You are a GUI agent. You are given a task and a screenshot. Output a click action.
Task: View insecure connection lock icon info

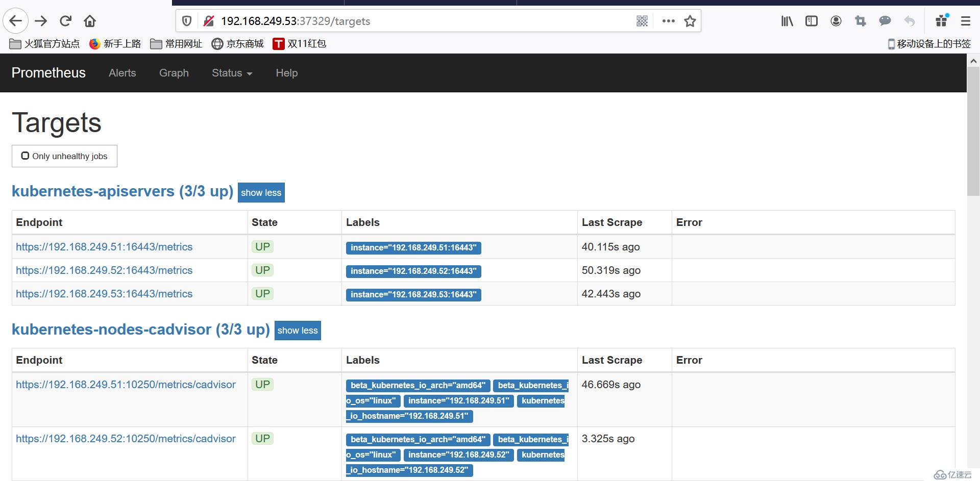point(208,21)
